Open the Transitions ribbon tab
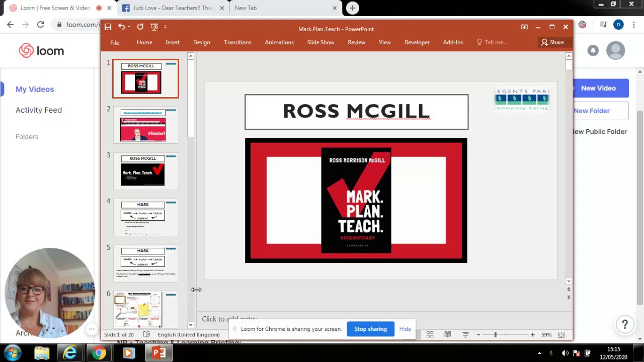Image resolution: width=644 pixels, height=362 pixels. pyautogui.click(x=237, y=42)
